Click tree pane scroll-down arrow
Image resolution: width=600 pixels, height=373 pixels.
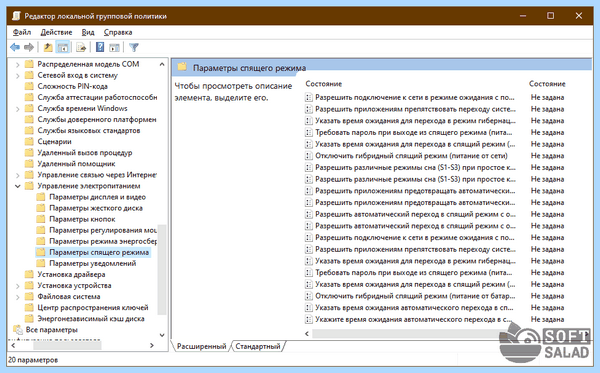pos(162,335)
